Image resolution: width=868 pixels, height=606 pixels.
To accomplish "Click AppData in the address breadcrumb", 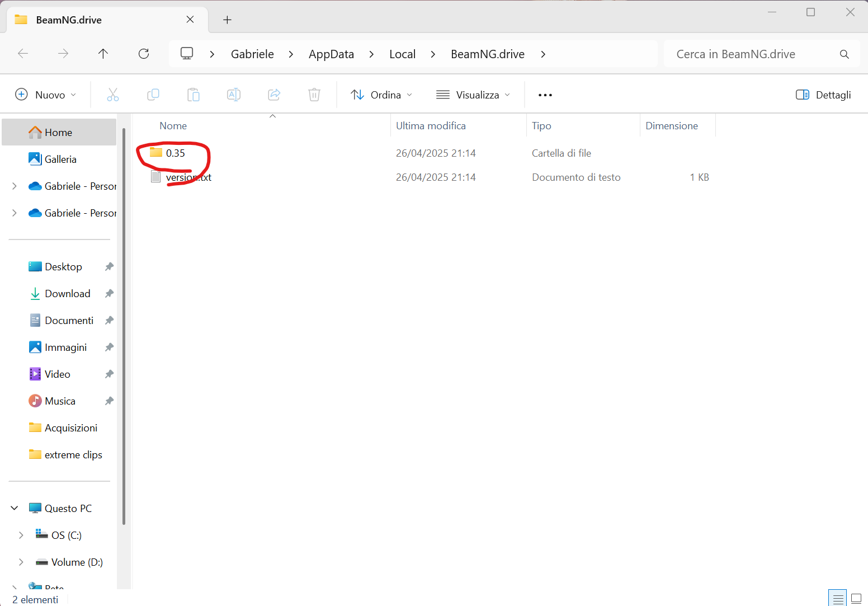I will pos(331,54).
